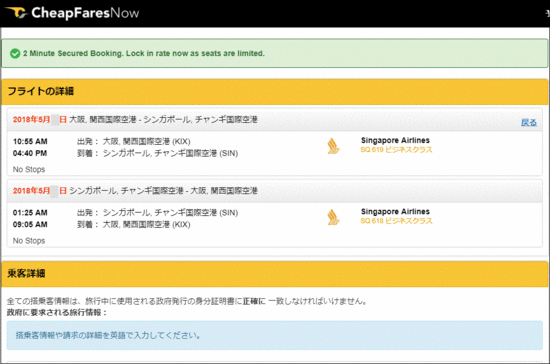Click the green checkmark secured booking icon
This screenshot has height=364, width=550.
click(x=15, y=54)
